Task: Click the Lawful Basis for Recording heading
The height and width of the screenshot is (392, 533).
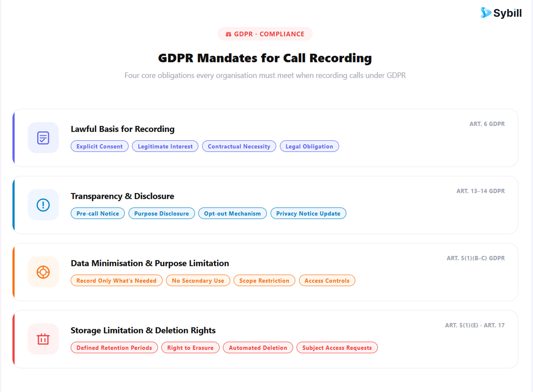Action: coord(122,129)
